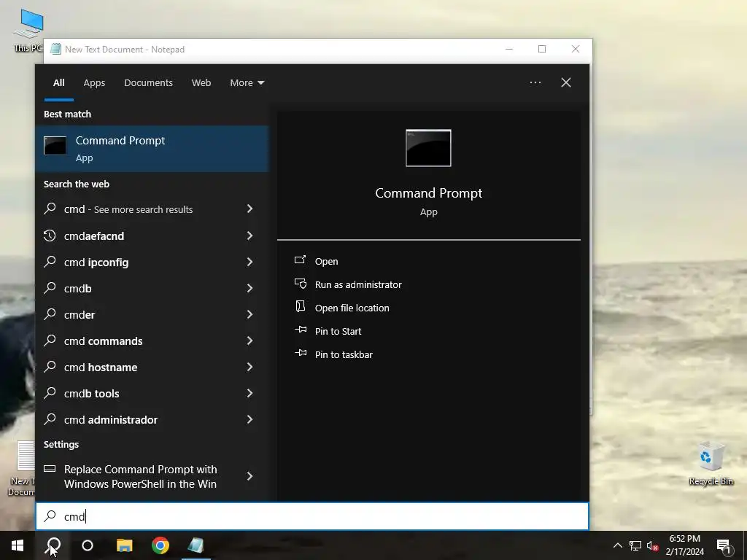Click the large Command Prompt preview icon
The image size is (747, 560).
coord(428,148)
